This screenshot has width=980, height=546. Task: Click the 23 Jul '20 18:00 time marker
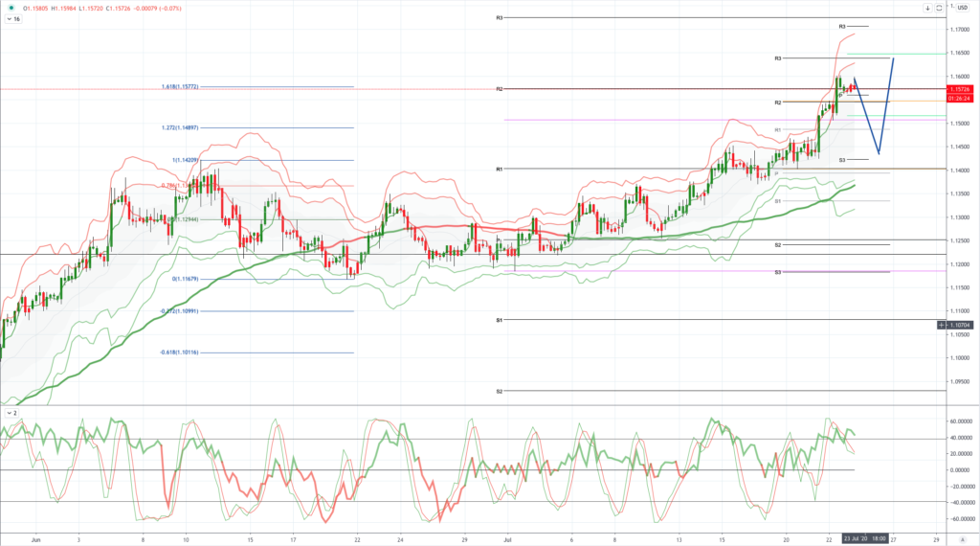coord(865,538)
